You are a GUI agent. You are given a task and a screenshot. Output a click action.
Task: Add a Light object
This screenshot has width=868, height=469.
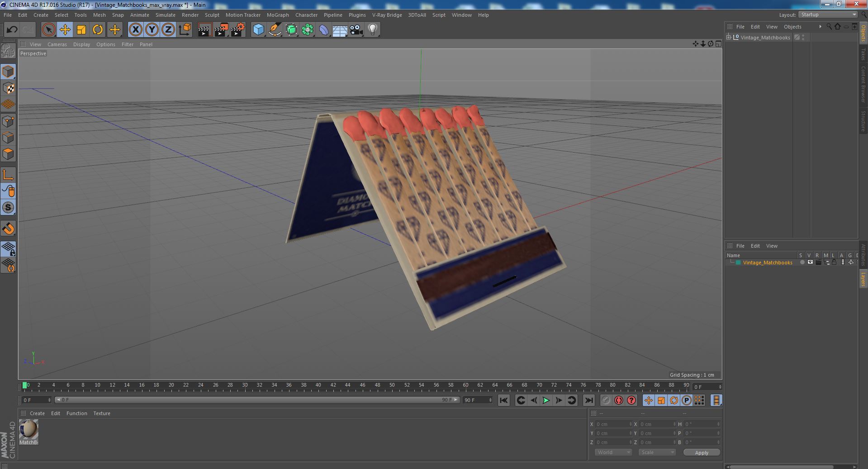[373, 30]
